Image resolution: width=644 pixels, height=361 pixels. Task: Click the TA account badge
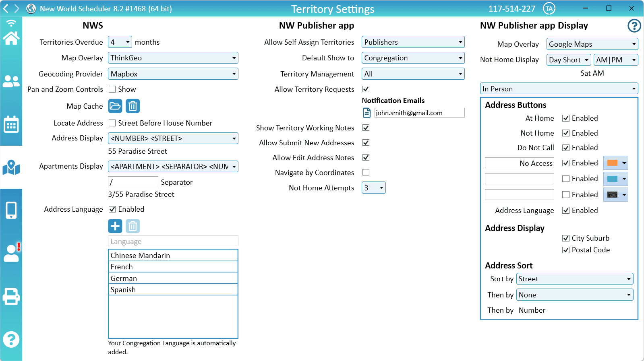click(549, 8)
